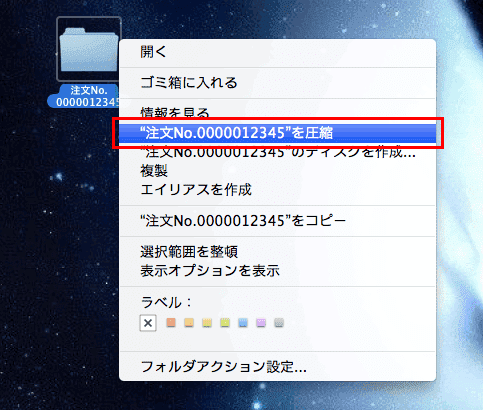Apply the yellow label color
The height and width of the screenshot is (410, 483).
click(x=207, y=322)
